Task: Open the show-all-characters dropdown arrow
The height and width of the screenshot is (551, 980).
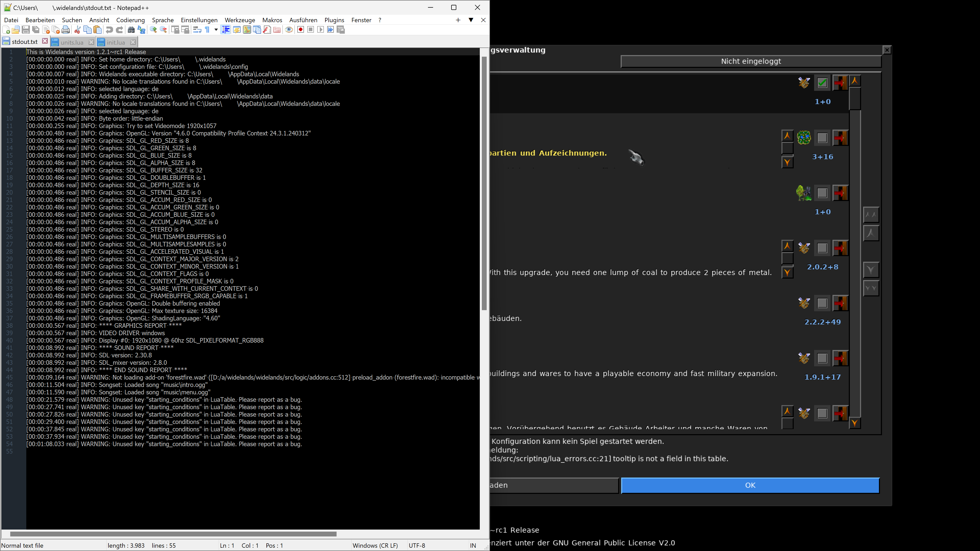Action: pyautogui.click(x=216, y=30)
